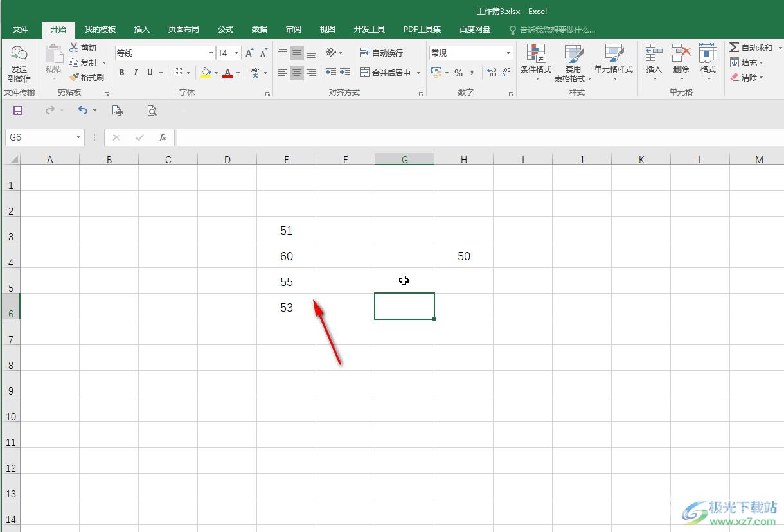Click the Percent Style button
Screen dimensions: 784x532
(x=458, y=73)
